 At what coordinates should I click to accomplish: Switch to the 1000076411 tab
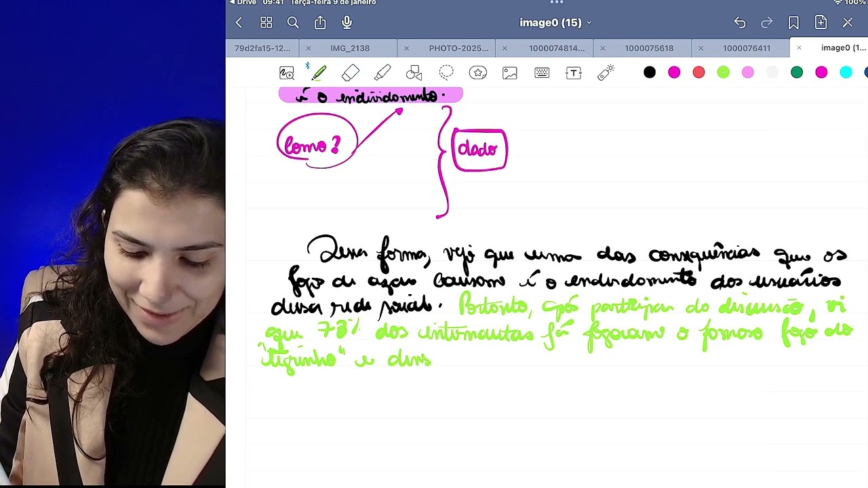coord(747,48)
